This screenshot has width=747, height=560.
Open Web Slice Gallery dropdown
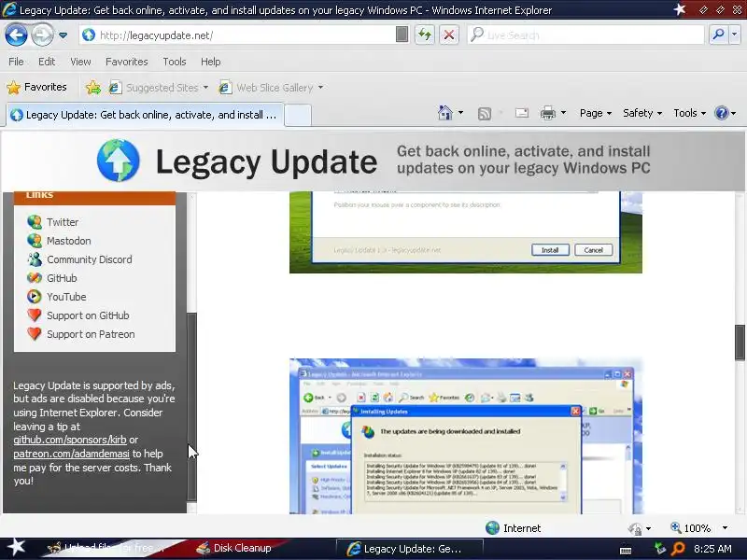(x=271, y=88)
